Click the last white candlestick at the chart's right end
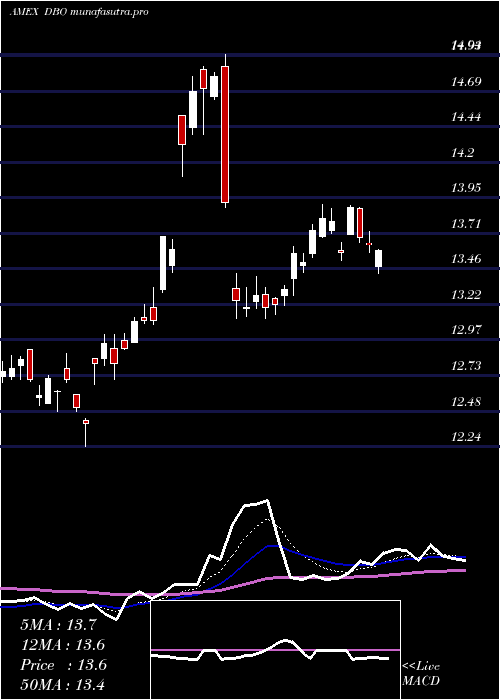Image resolution: width=500 pixels, height=700 pixels. point(379,258)
